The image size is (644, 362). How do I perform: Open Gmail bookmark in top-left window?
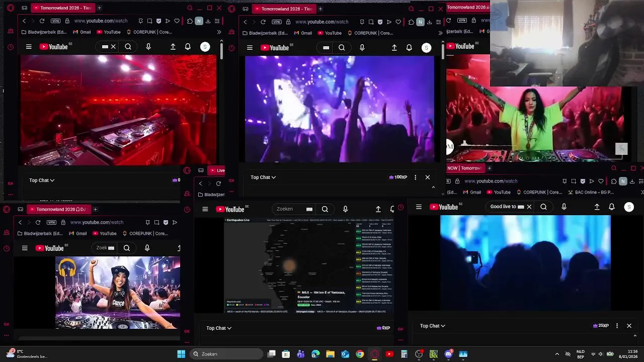pyautogui.click(x=82, y=32)
